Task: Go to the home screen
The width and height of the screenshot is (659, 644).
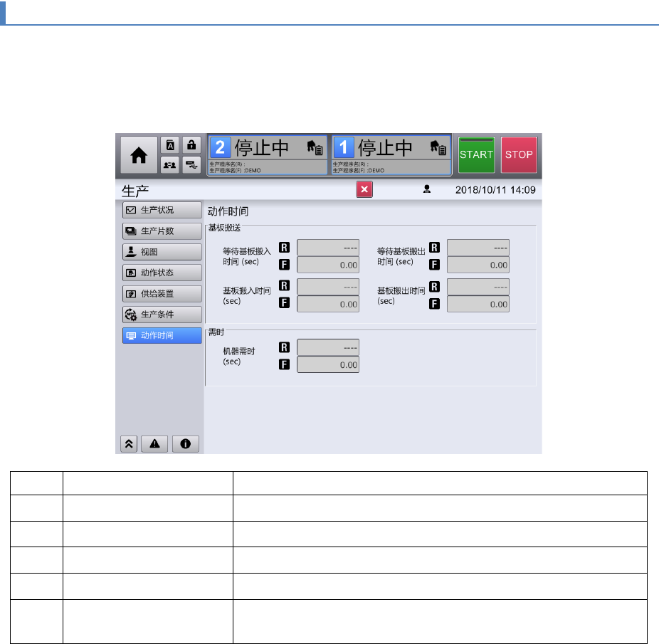Action: coord(139,155)
